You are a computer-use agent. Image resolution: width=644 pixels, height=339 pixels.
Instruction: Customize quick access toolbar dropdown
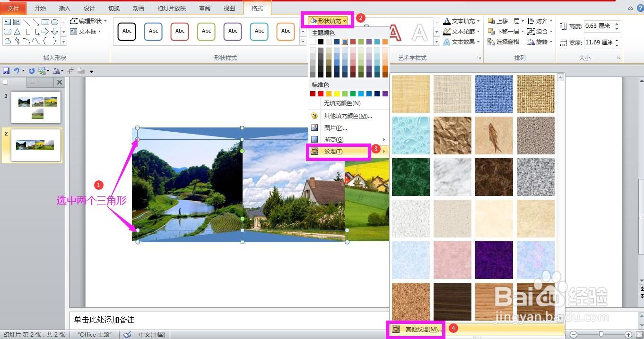pyautogui.click(x=91, y=71)
